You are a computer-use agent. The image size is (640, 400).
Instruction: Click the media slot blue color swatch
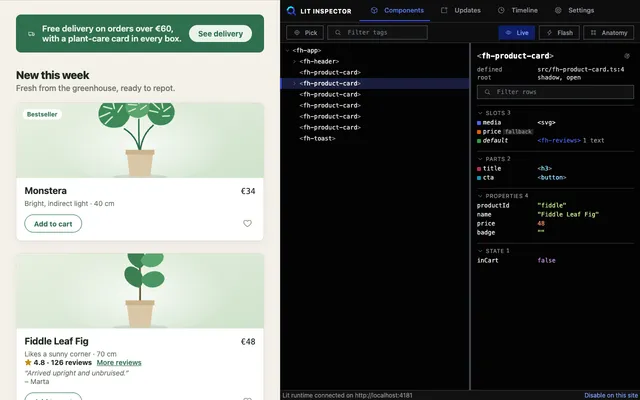click(x=479, y=123)
